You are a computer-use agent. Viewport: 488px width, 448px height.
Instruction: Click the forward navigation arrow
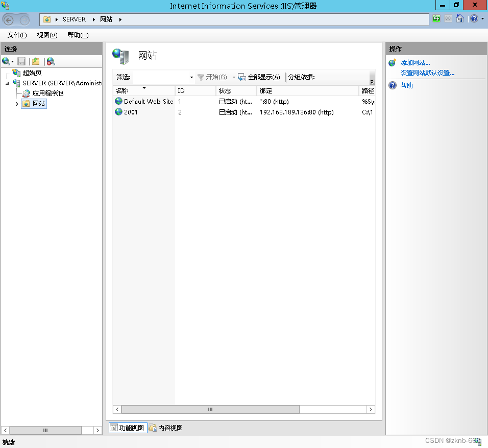coord(25,20)
